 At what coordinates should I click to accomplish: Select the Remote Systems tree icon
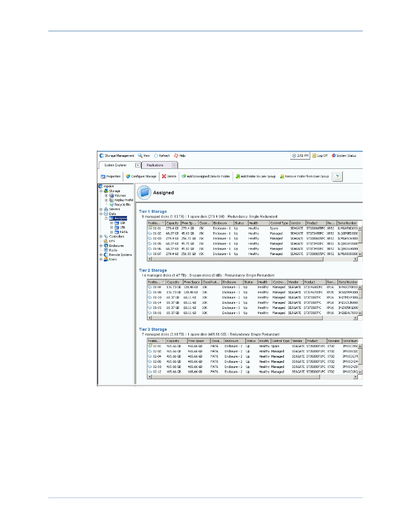click(x=106, y=255)
